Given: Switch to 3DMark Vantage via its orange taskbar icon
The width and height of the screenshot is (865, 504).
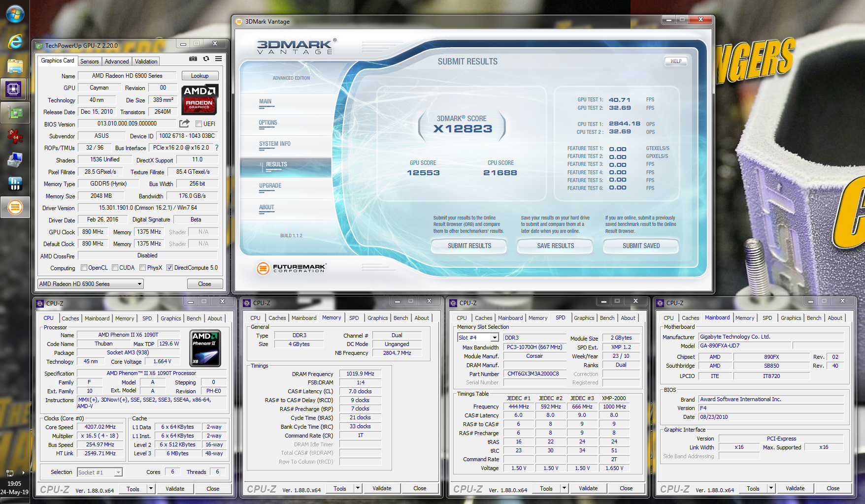Looking at the screenshot, I should pos(15,207).
